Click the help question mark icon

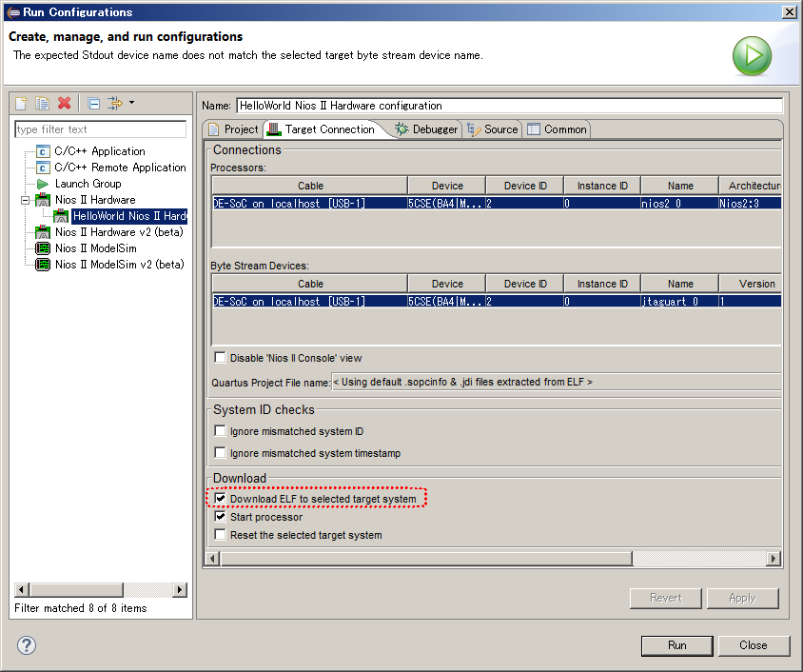[27, 644]
